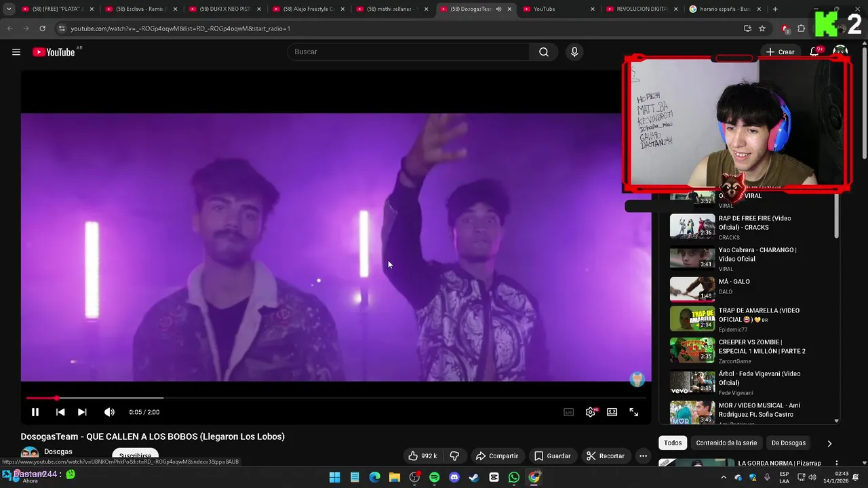Clip the video with Recortar
The width and height of the screenshot is (868, 488).
605,456
